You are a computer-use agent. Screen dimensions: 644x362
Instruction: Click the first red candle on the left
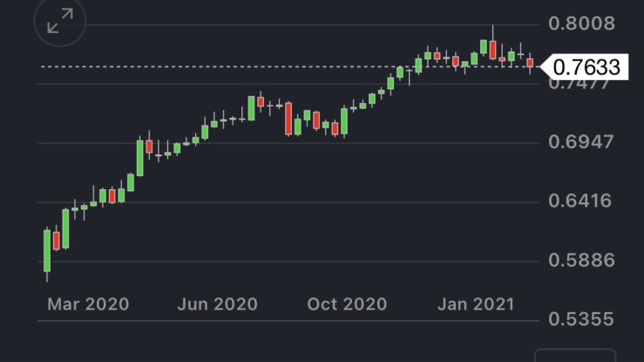point(57,240)
